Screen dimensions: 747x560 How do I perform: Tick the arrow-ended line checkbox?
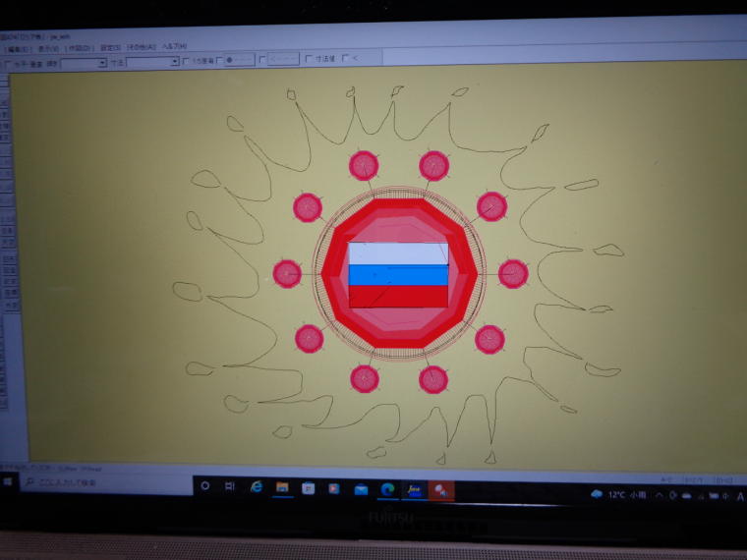coord(262,60)
